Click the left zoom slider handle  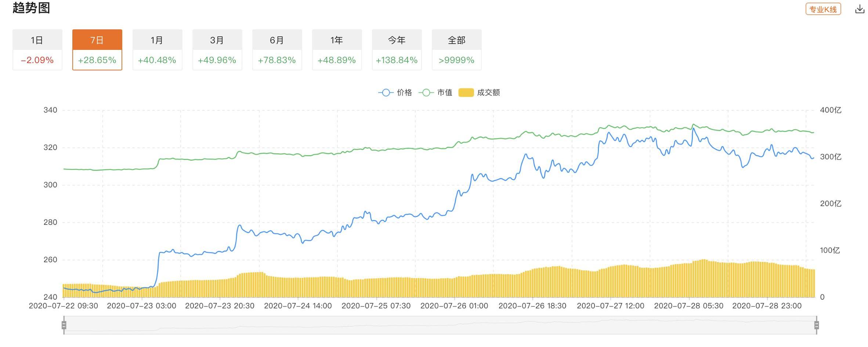(x=64, y=325)
